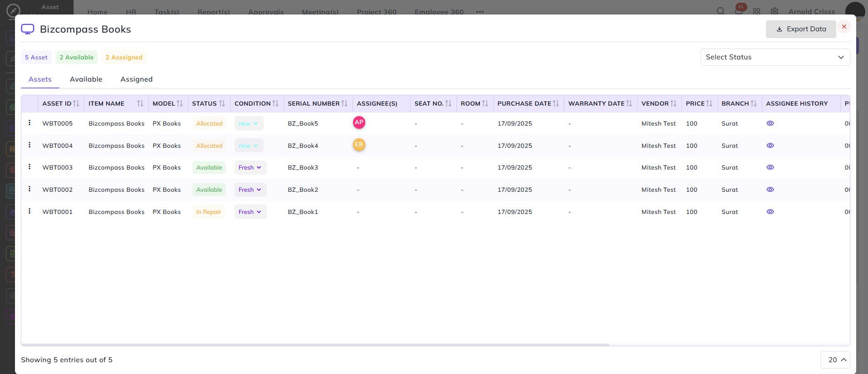Viewport: 868px width, 374px height.
Task: Open row actions menu for WBT0001
Action: (x=29, y=211)
